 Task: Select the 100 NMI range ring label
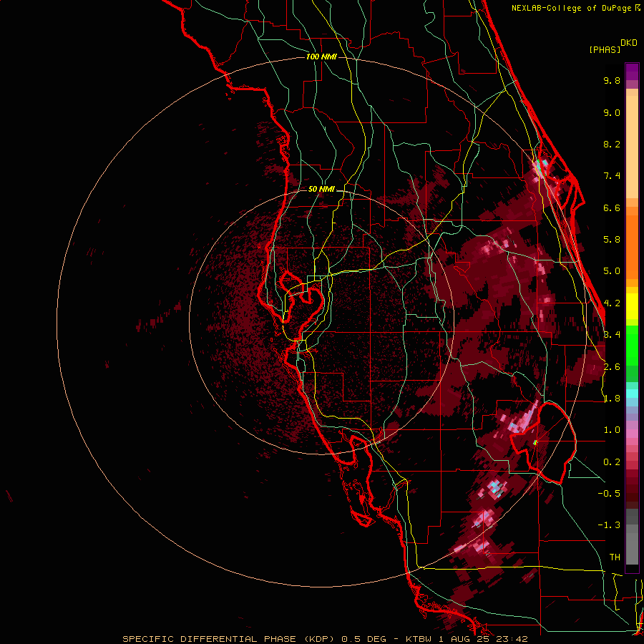point(321,57)
